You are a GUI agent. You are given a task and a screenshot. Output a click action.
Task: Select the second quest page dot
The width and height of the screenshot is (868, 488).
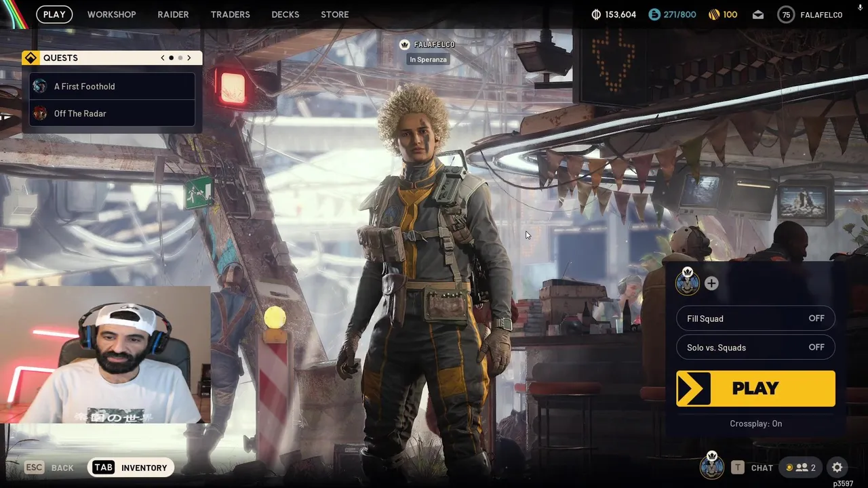coord(180,58)
